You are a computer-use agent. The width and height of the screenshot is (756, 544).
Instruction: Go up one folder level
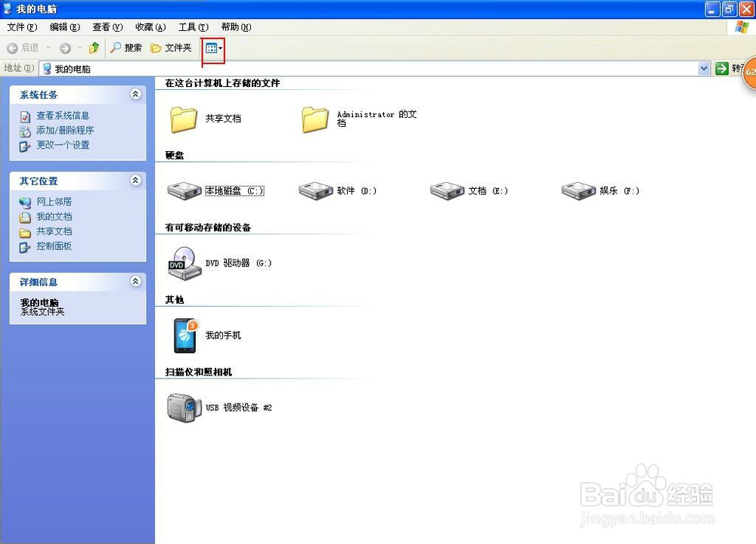tap(94, 47)
